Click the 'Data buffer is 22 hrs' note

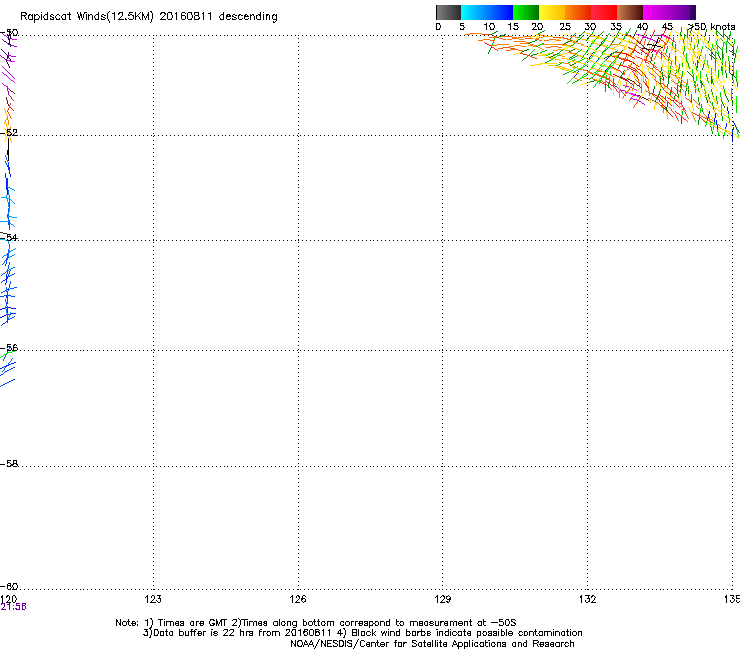coord(362,633)
